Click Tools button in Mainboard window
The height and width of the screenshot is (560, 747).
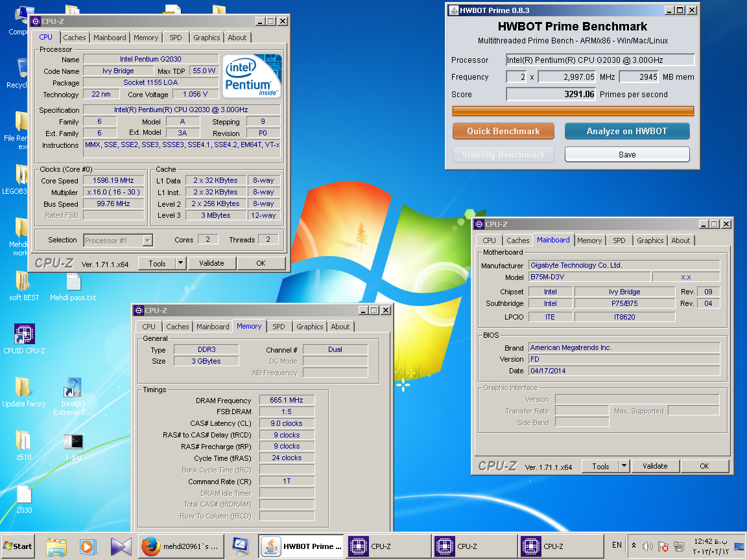[x=600, y=466]
